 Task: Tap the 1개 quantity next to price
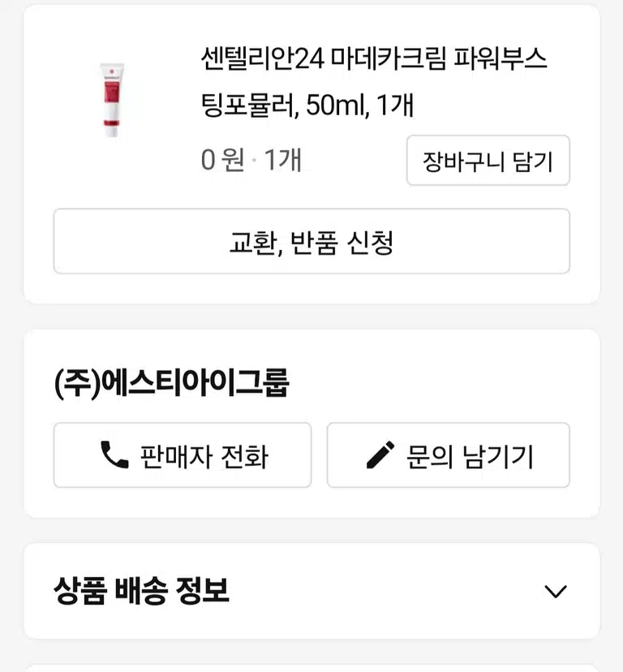pyautogui.click(x=283, y=160)
